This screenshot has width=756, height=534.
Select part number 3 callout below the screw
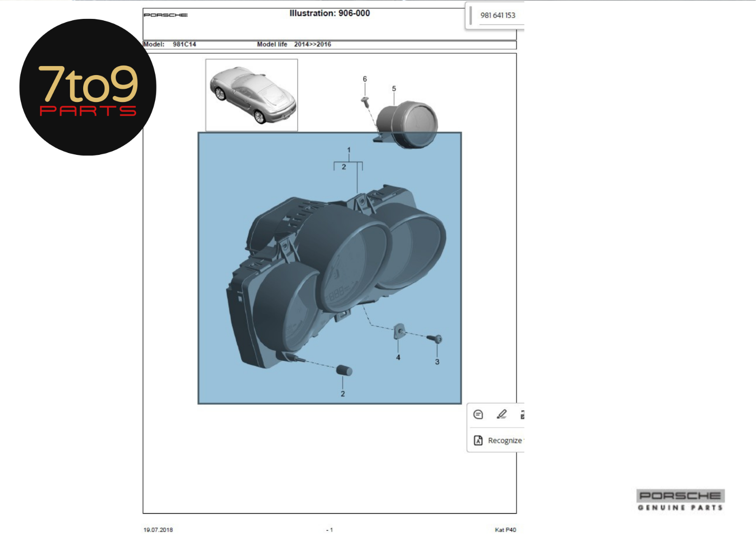[x=437, y=362]
